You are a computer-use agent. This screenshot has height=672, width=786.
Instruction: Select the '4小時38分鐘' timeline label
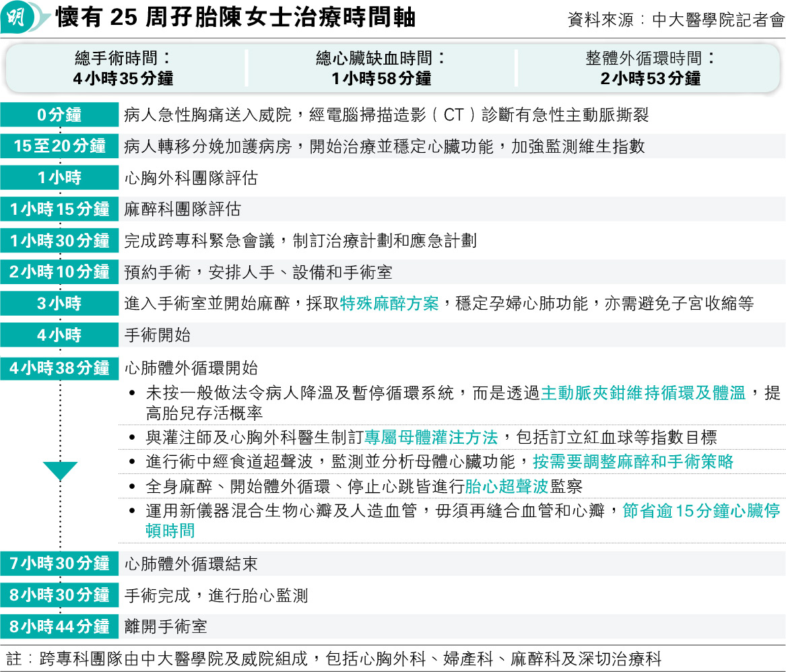(x=59, y=368)
